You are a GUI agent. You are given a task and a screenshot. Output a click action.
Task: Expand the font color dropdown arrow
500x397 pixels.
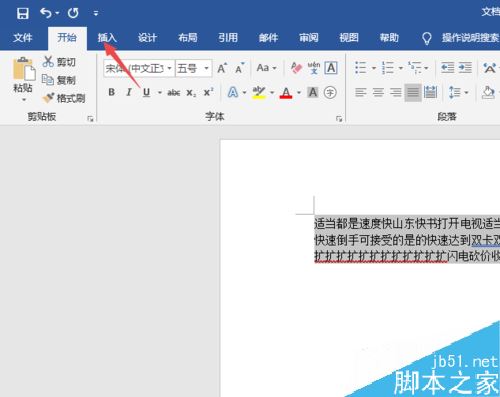tap(299, 93)
